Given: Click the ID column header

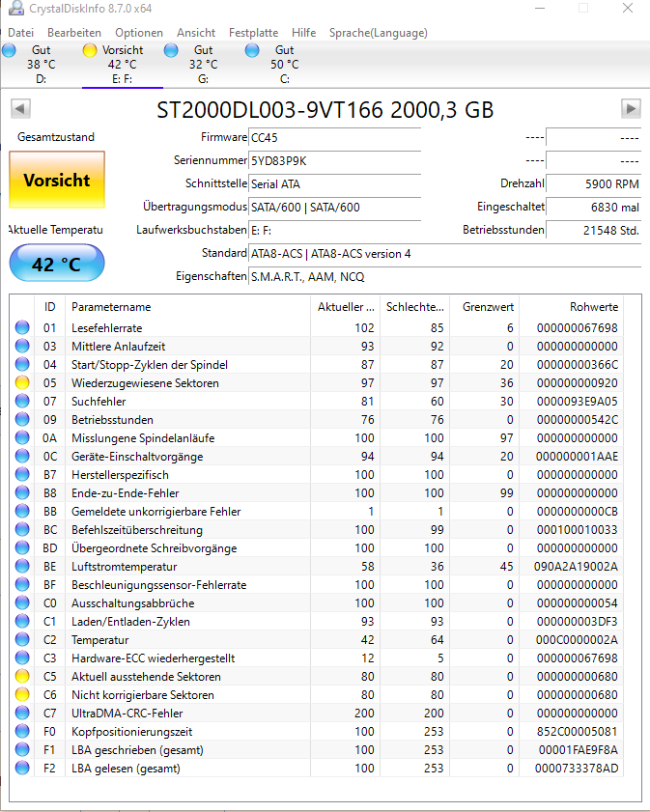Looking at the screenshot, I should tap(49, 307).
